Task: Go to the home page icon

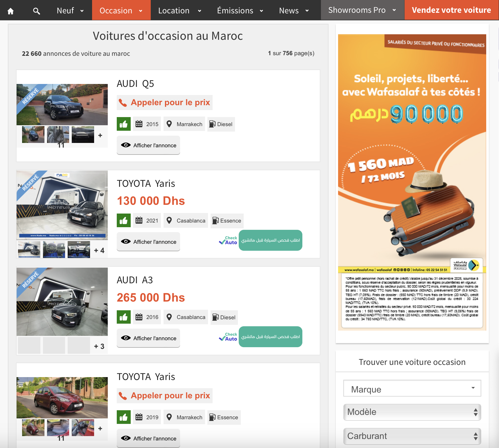Action: pyautogui.click(x=11, y=11)
